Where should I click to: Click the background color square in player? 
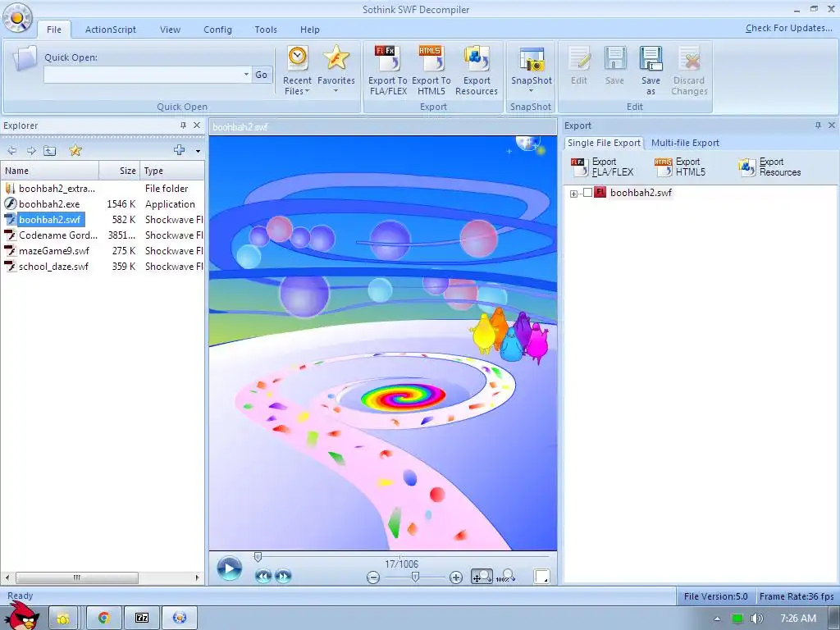[541, 577]
